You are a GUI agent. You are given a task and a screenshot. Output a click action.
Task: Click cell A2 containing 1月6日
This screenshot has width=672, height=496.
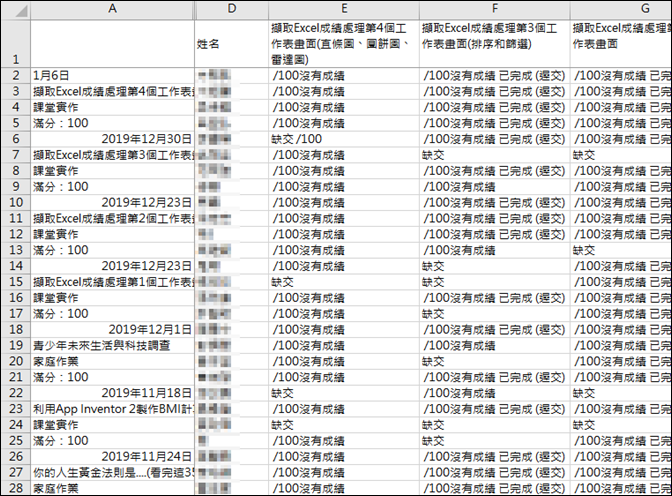click(x=112, y=75)
